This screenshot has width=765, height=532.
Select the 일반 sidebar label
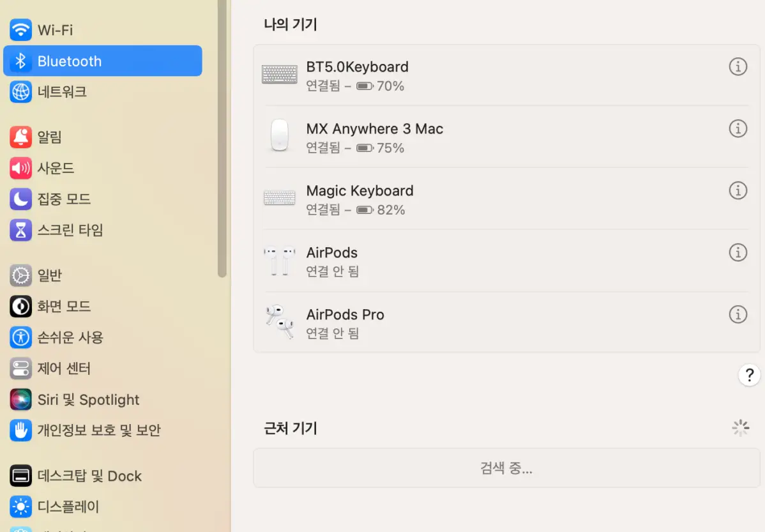point(50,275)
